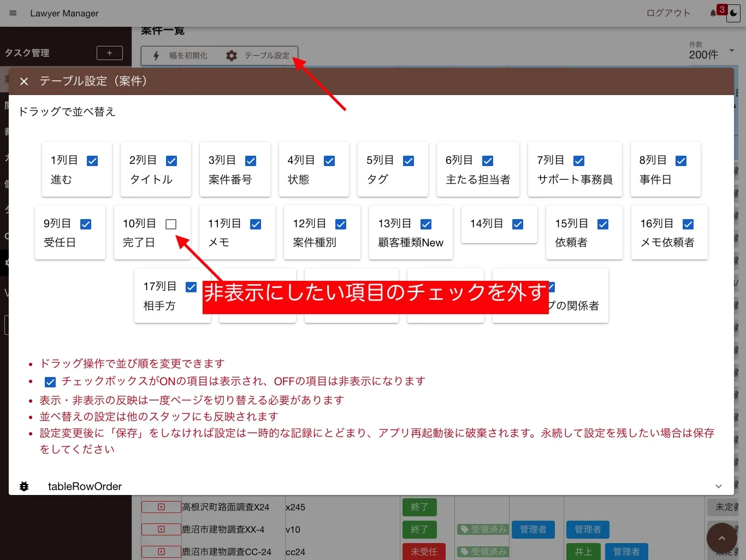Toggle dark mode moon icon
The width and height of the screenshot is (746, 560).
733,14
